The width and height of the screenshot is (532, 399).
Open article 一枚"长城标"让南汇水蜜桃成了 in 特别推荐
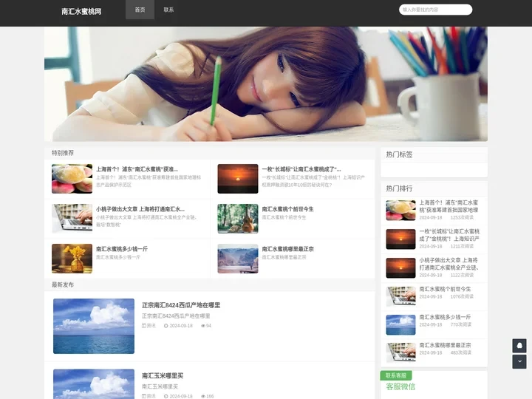coord(301,169)
